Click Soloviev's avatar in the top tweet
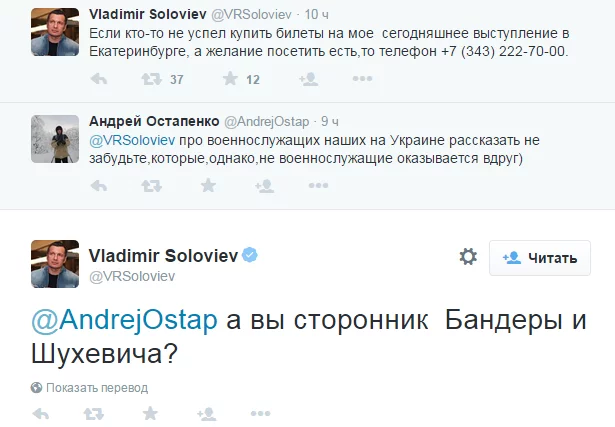This screenshot has height=427, width=615. (55, 31)
